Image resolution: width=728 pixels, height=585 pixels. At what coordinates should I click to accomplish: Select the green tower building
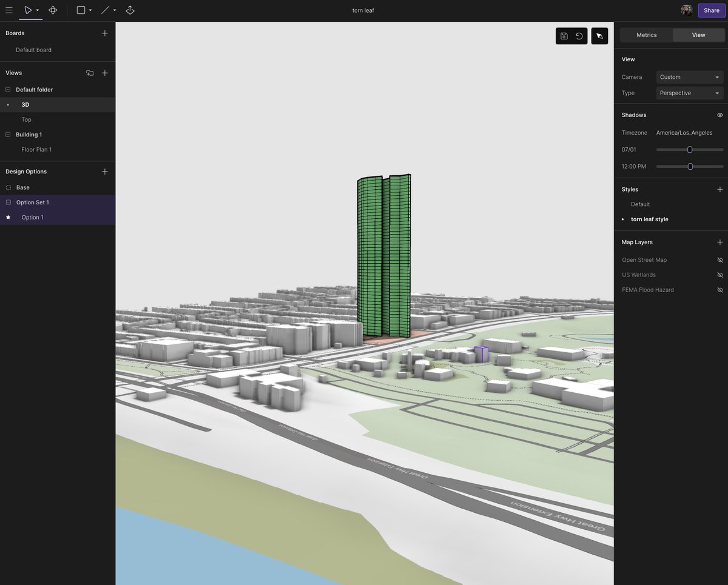pos(384,255)
